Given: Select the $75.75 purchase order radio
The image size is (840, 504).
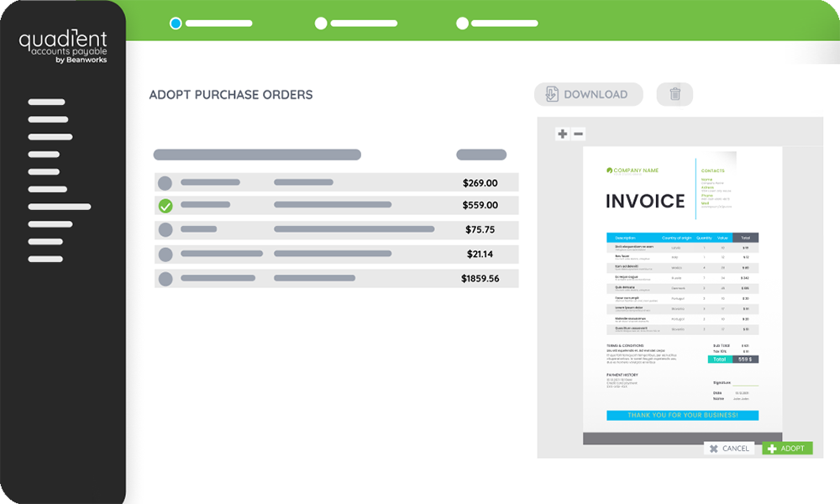Looking at the screenshot, I should (165, 229).
